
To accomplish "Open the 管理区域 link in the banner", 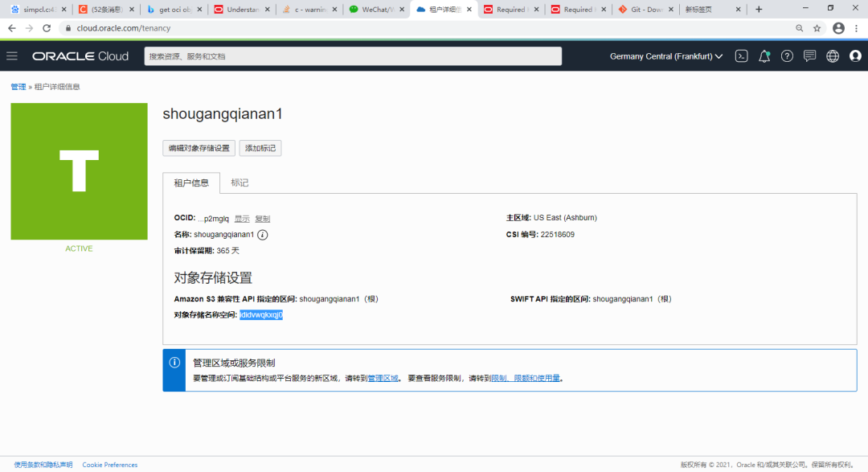I will pos(383,379).
